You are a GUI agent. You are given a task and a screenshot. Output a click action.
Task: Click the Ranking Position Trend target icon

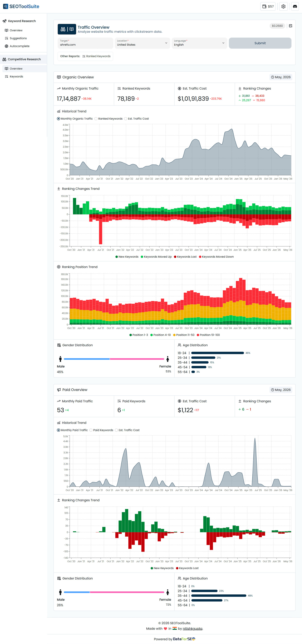[x=59, y=267]
